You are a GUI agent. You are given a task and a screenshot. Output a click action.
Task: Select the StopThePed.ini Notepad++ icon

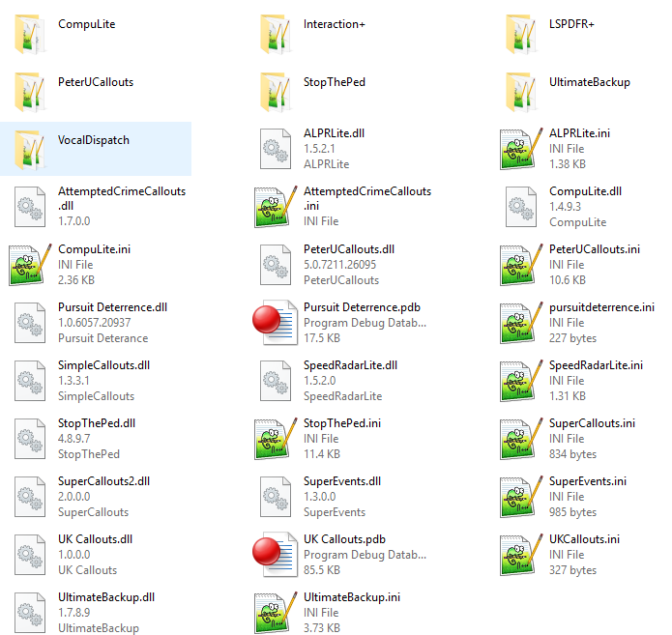[x=276, y=439]
